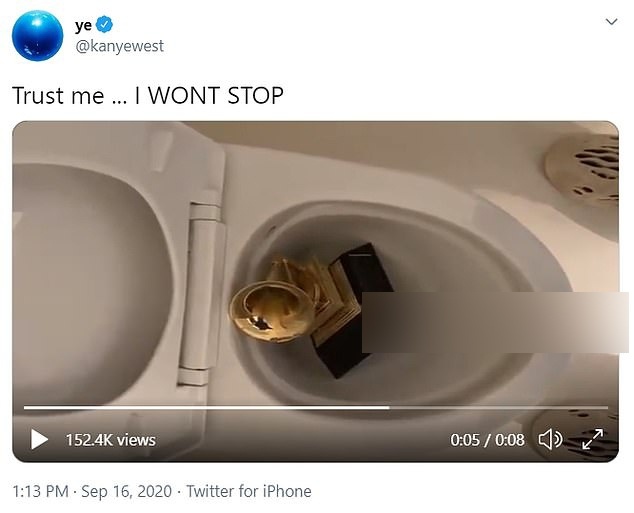Viewport: 634px width, 513px height.
Task: Click the blue verified badge
Action: point(106,26)
